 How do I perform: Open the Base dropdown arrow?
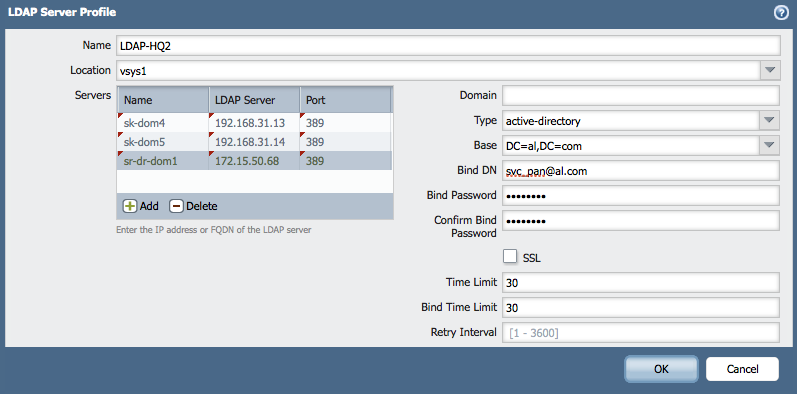769,146
